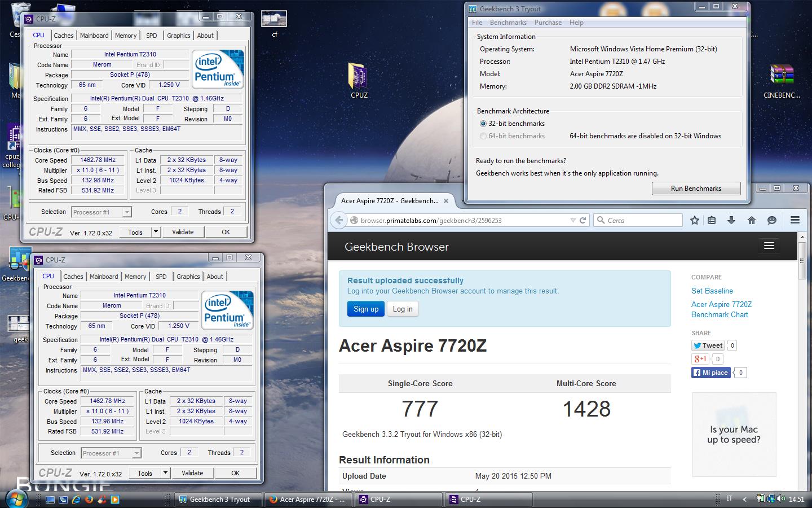Image resolution: width=812 pixels, height=508 pixels.
Task: Click the Facebook Mi piace button
Action: (711, 373)
